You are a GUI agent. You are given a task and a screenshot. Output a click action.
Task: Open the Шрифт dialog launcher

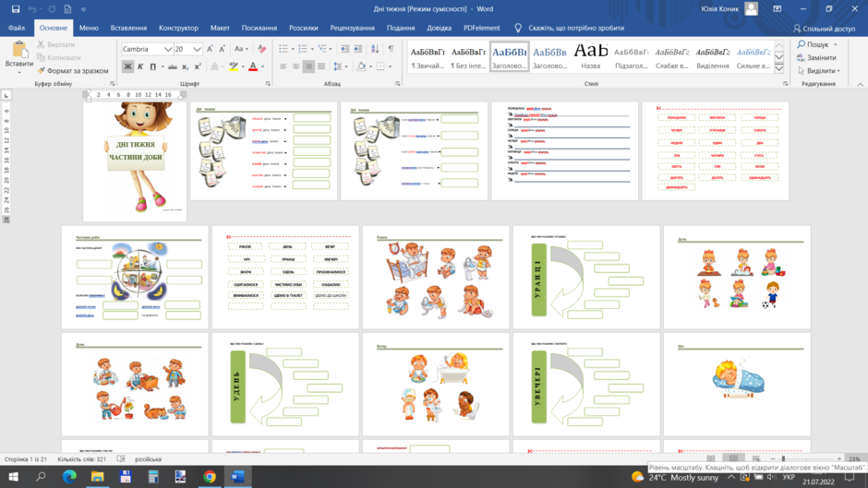[x=268, y=84]
